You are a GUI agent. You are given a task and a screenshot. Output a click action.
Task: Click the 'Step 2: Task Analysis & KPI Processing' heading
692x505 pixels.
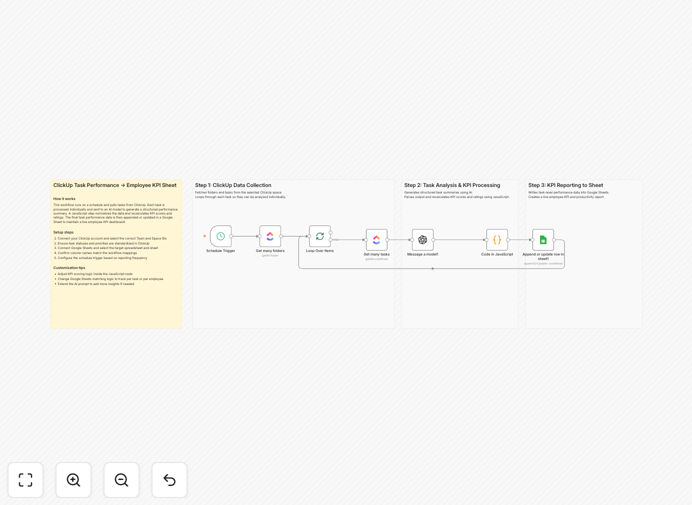tap(452, 185)
